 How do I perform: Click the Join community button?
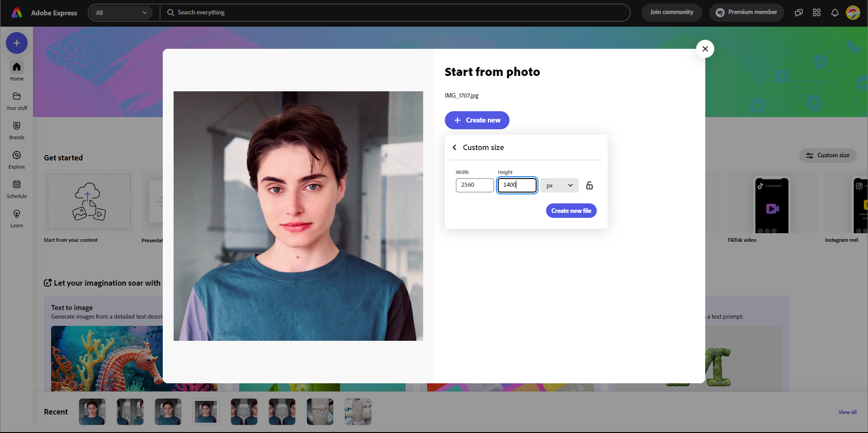tap(671, 12)
